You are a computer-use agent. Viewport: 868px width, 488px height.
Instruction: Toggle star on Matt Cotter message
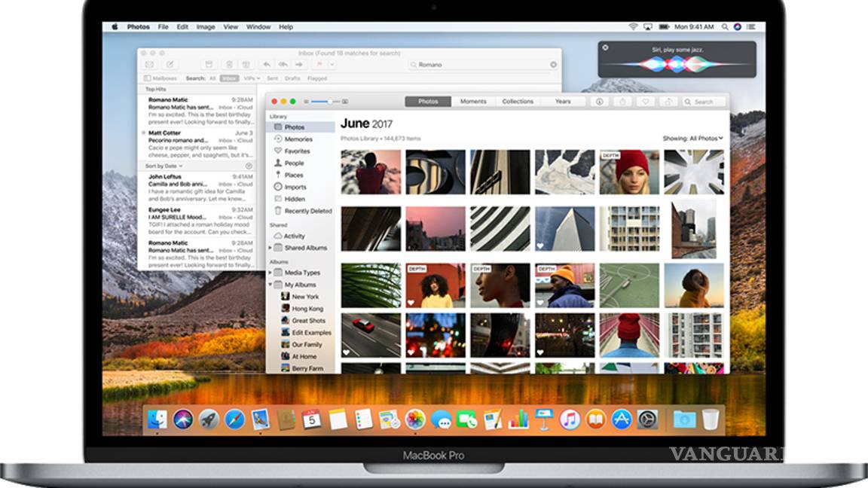point(144,133)
